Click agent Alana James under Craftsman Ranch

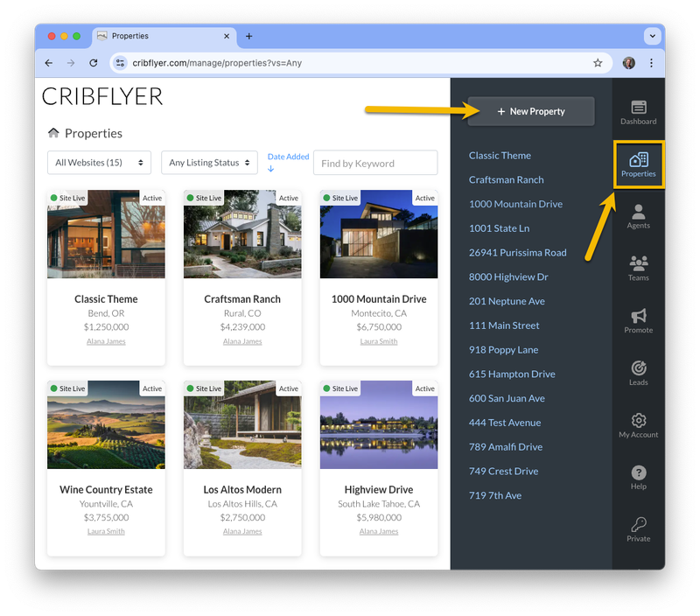click(x=242, y=341)
